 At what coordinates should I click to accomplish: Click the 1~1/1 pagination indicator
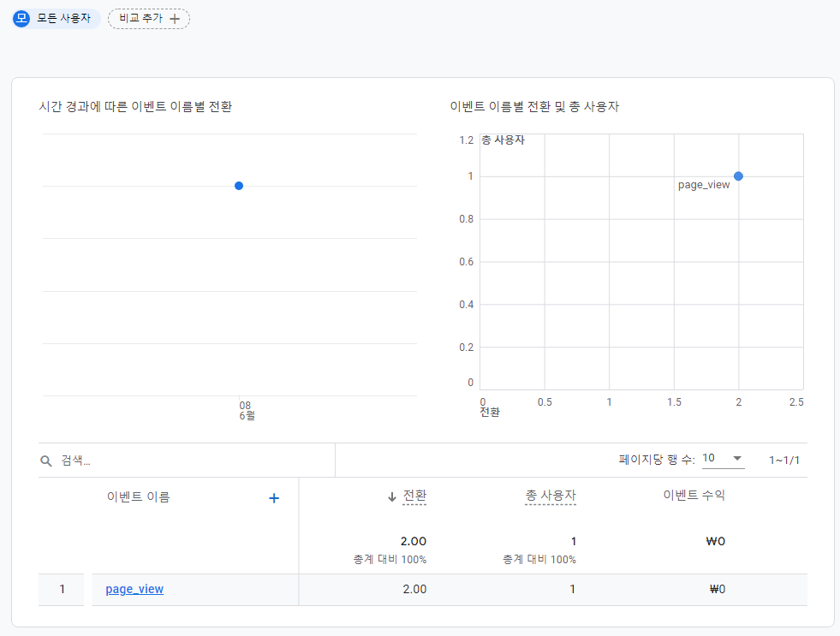coord(783,461)
